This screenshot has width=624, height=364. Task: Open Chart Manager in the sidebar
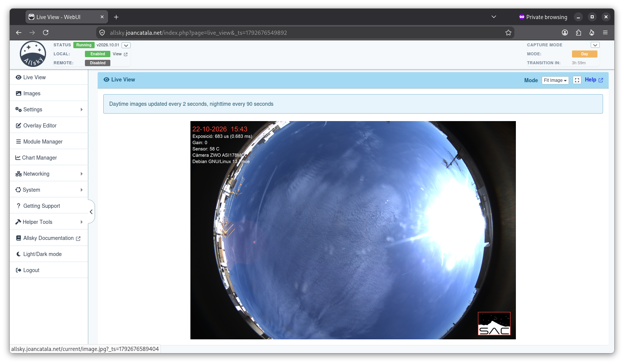pos(49,158)
